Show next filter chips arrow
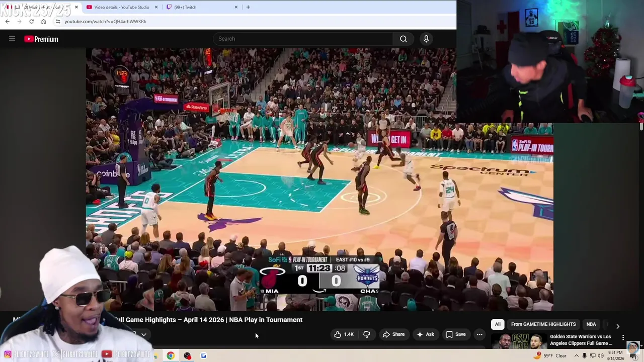The image size is (644, 362). (618, 326)
